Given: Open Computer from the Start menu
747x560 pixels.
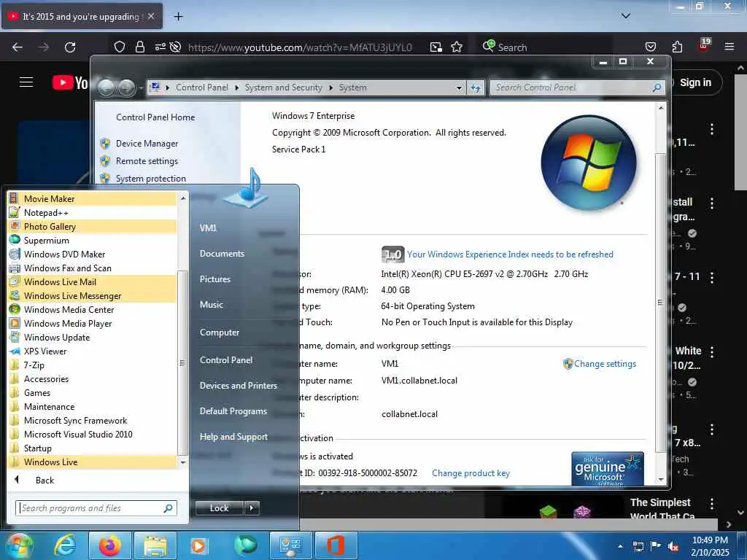Looking at the screenshot, I should pos(219,332).
